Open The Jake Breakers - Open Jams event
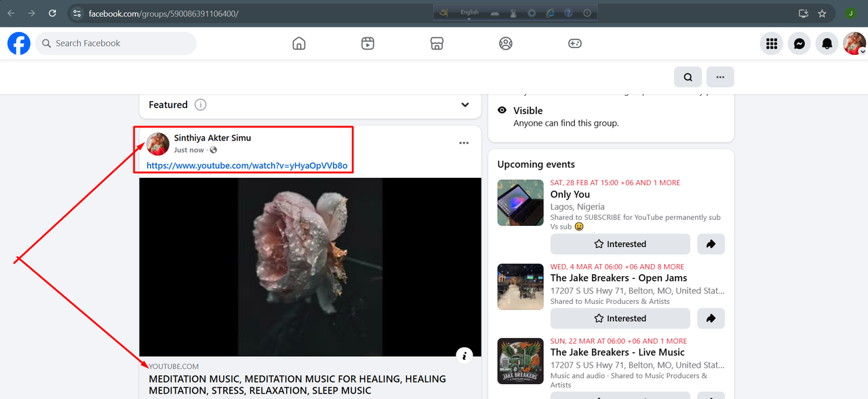Screen dimensions: 868x399 point(618,278)
